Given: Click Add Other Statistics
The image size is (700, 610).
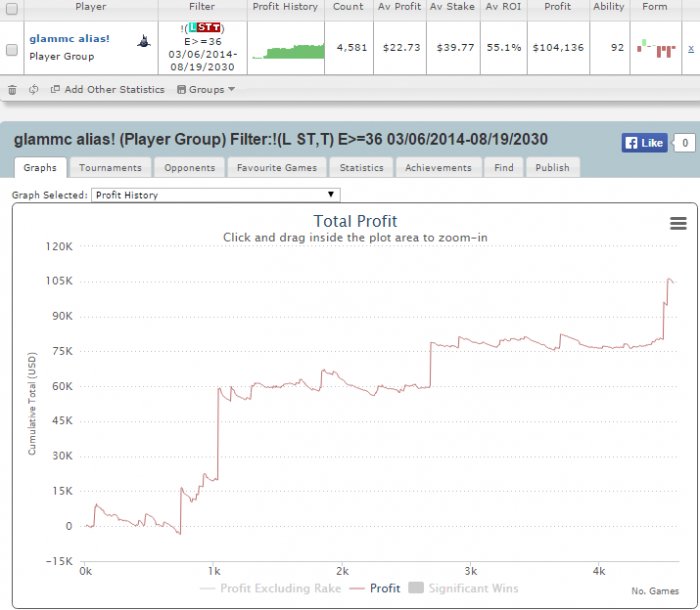Looking at the screenshot, I should coord(108,89).
